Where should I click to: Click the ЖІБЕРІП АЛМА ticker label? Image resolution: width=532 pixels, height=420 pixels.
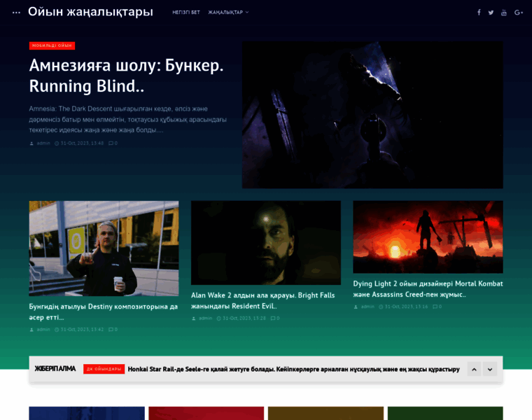click(55, 369)
